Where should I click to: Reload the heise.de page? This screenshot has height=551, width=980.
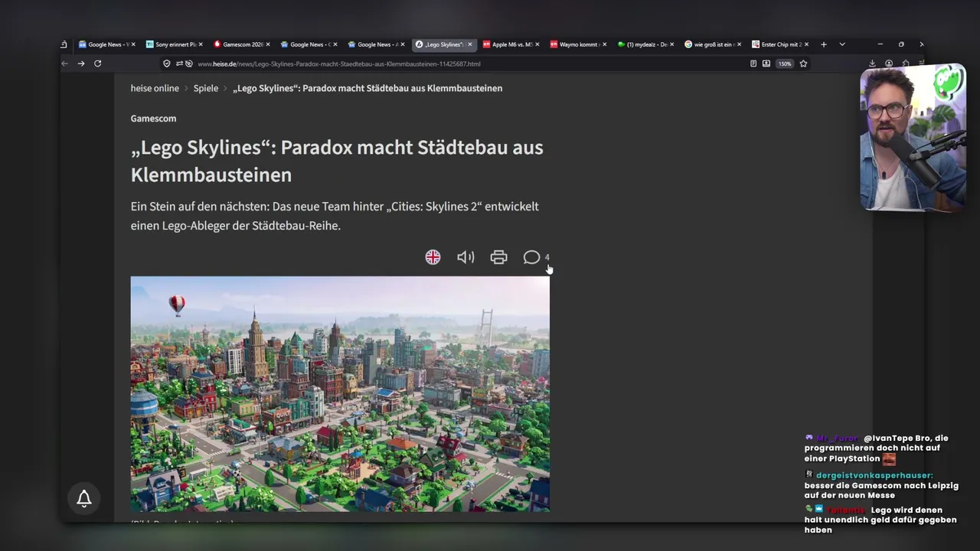[x=97, y=64]
